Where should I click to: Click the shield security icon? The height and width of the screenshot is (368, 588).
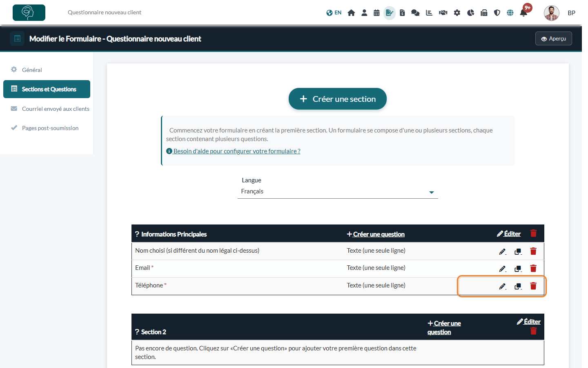(497, 13)
